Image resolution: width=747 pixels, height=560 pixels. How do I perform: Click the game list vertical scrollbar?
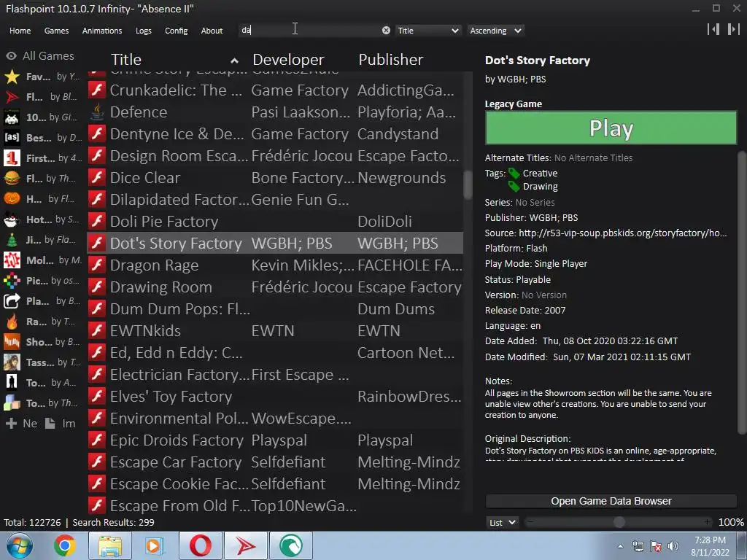tap(468, 184)
